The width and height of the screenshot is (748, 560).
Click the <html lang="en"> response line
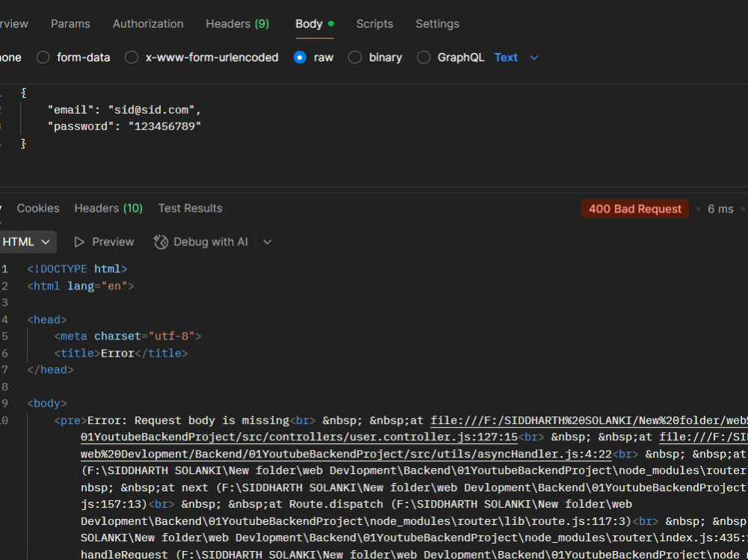[81, 286]
